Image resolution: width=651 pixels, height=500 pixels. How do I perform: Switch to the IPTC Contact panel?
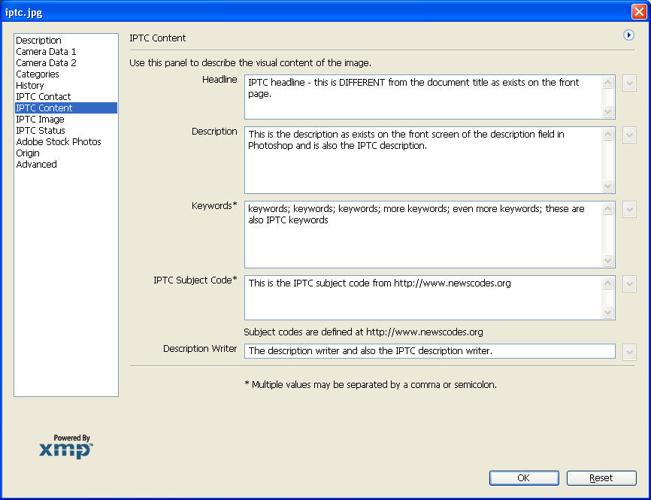(43, 96)
